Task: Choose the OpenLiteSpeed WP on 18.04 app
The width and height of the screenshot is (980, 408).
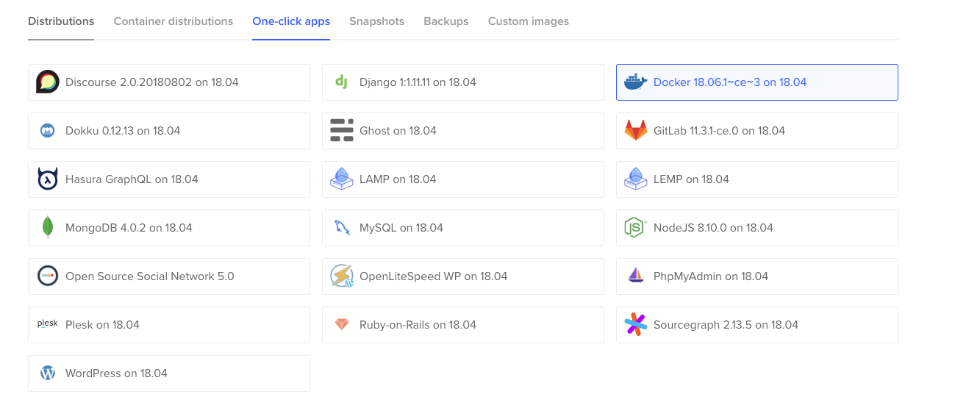Action: point(463,276)
